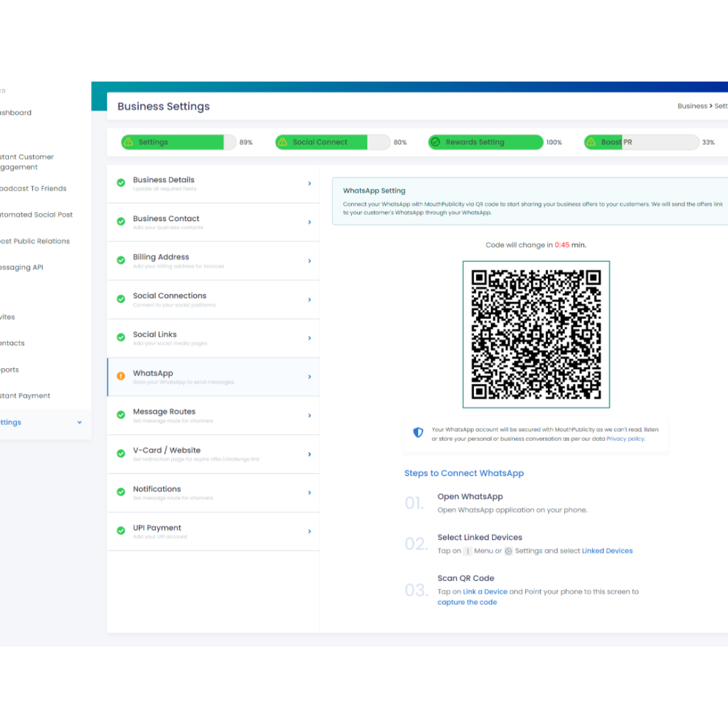
Task: Click the green checkmark beside Billing Address
Action: pyautogui.click(x=121, y=260)
